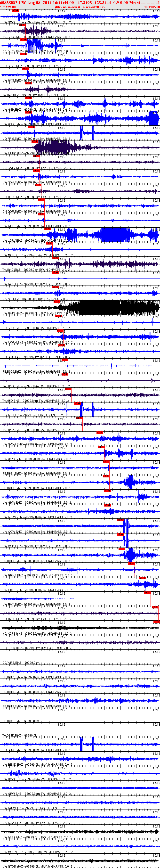Click the red pick marker on UW.SMW trace
Screen dimensions: 160x868
click(16, 10)
